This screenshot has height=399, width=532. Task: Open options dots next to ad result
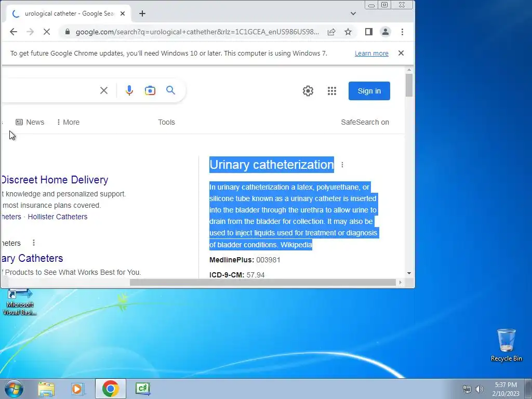(34, 243)
